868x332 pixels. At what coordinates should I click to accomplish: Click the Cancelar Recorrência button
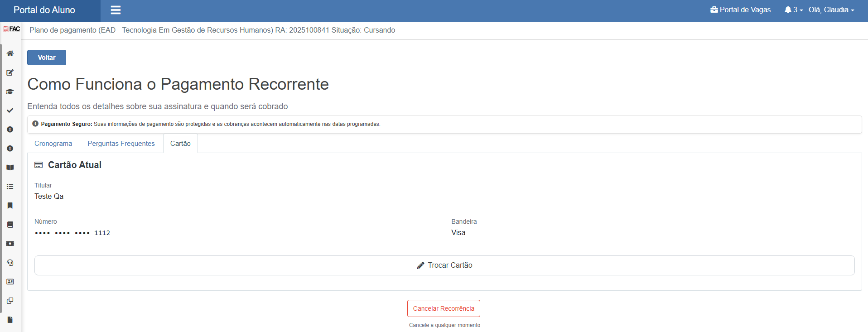click(444, 308)
